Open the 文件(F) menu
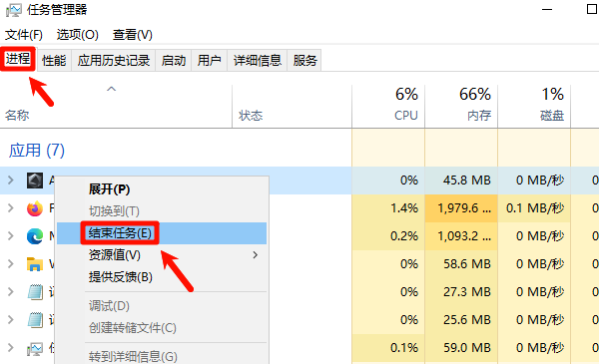This screenshot has height=364, width=599. point(24,35)
